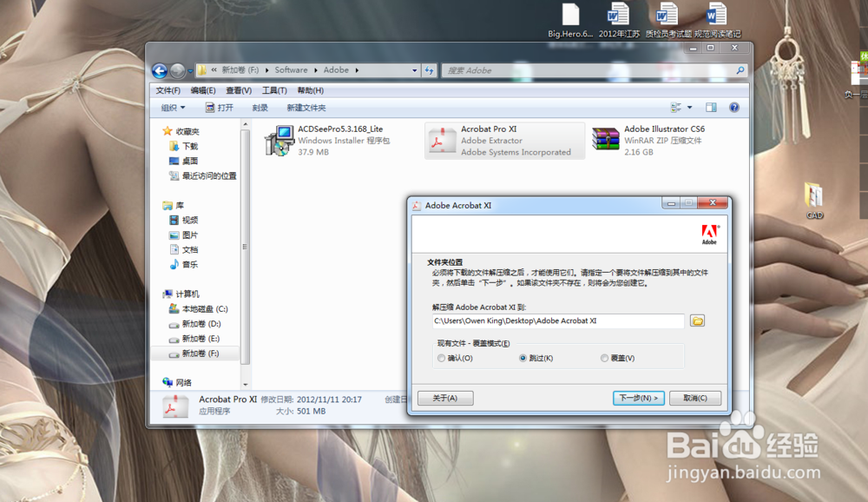Click the Explorer forward navigation arrow
Image resolution: width=868 pixels, height=502 pixels.
click(x=177, y=70)
